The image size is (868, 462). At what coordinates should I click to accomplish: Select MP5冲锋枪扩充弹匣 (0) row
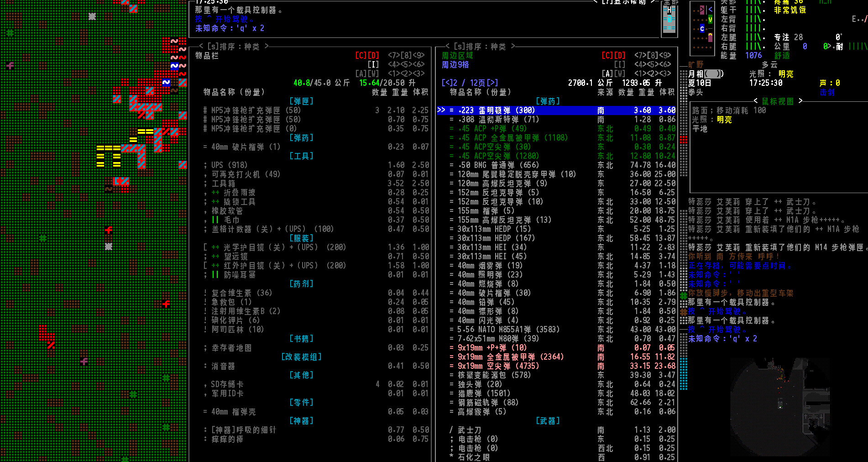[315, 129]
